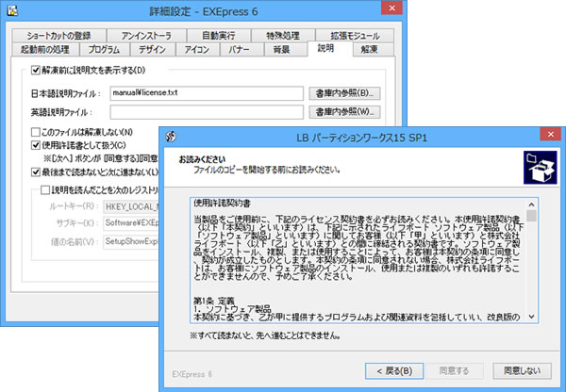Open the アイコン tab
Screen dimensions: 566x392
point(197,49)
